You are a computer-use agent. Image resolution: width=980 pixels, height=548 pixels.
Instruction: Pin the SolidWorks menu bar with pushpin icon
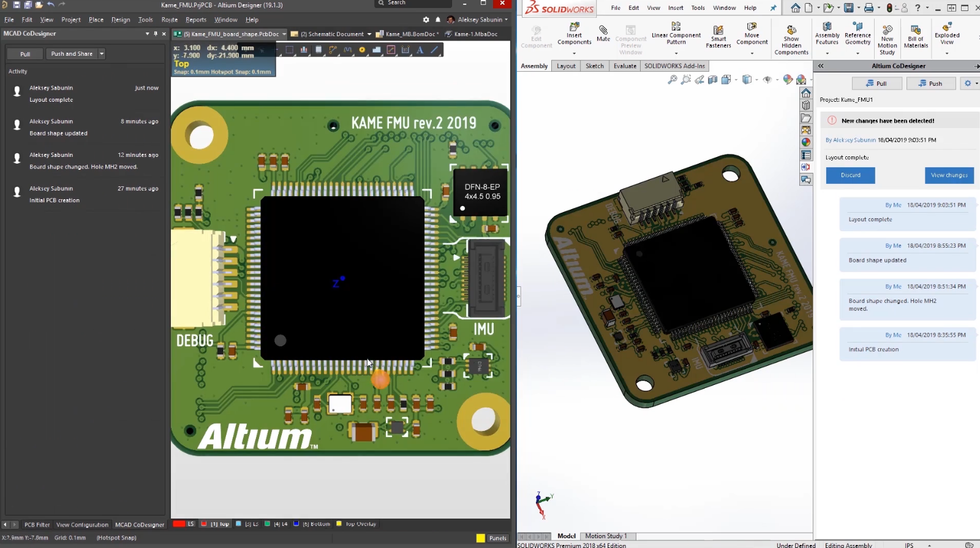click(x=773, y=8)
